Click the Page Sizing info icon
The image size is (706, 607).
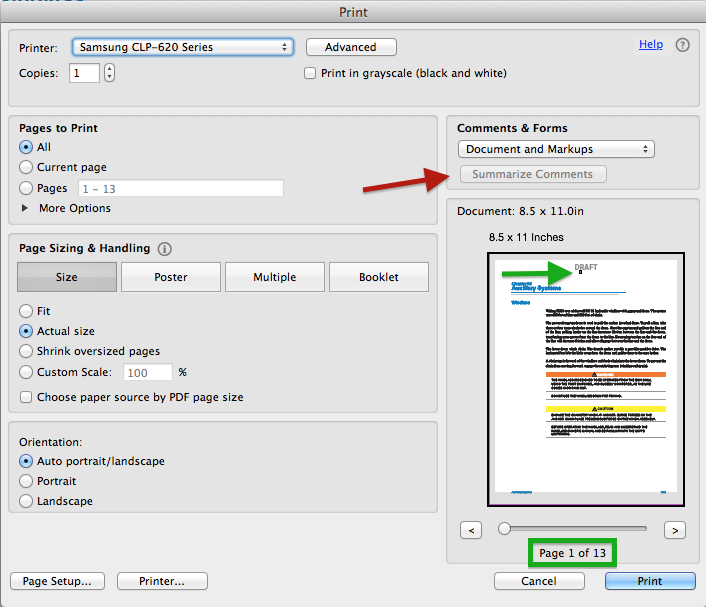pos(165,249)
